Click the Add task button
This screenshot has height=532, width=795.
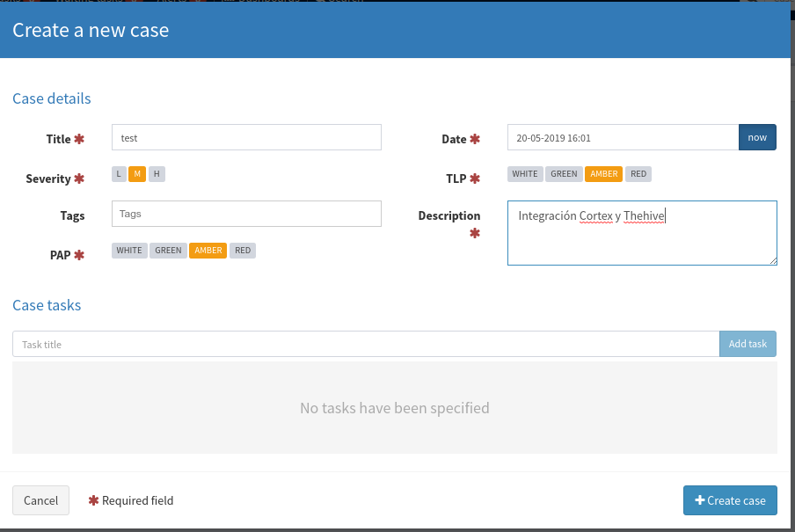pos(747,343)
